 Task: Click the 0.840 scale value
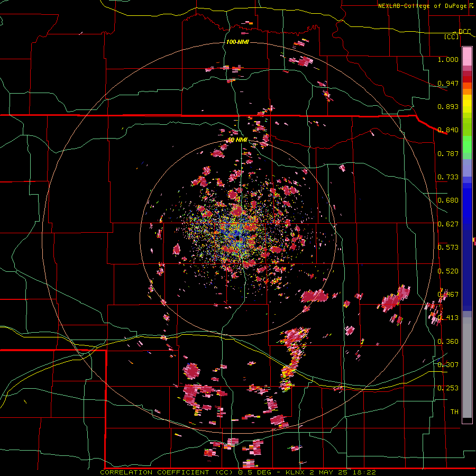(x=448, y=130)
